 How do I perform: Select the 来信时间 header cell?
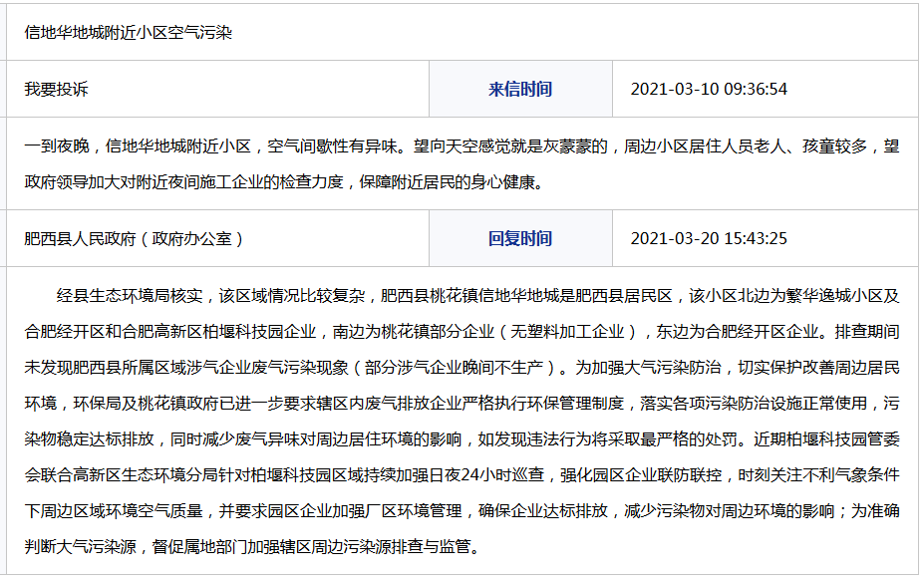(520, 89)
